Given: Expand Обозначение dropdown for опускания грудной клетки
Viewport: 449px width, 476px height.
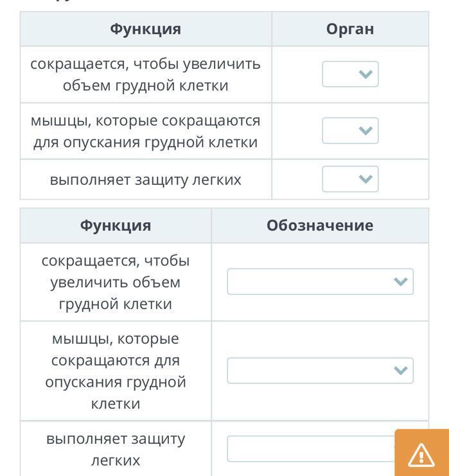Looking at the screenshot, I should click(320, 371).
